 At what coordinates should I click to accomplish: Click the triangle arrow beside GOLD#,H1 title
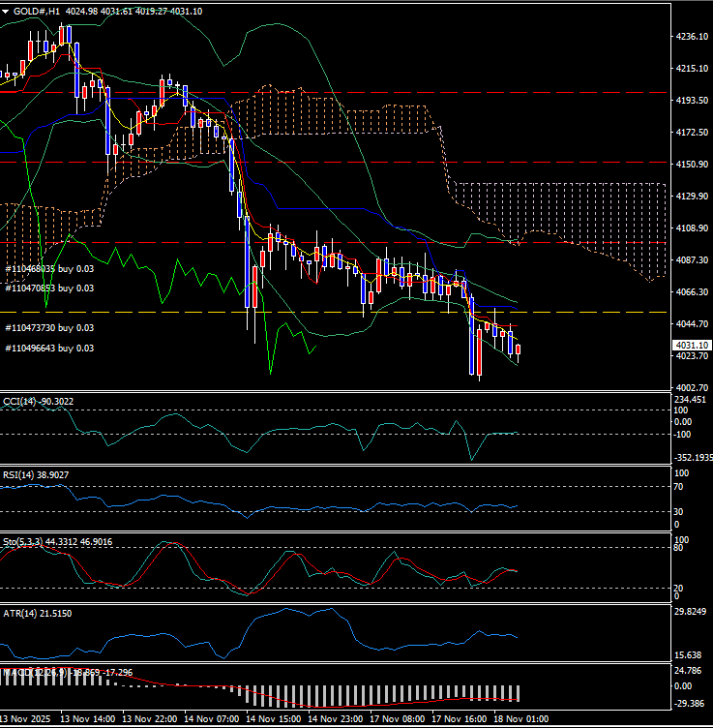point(6,12)
